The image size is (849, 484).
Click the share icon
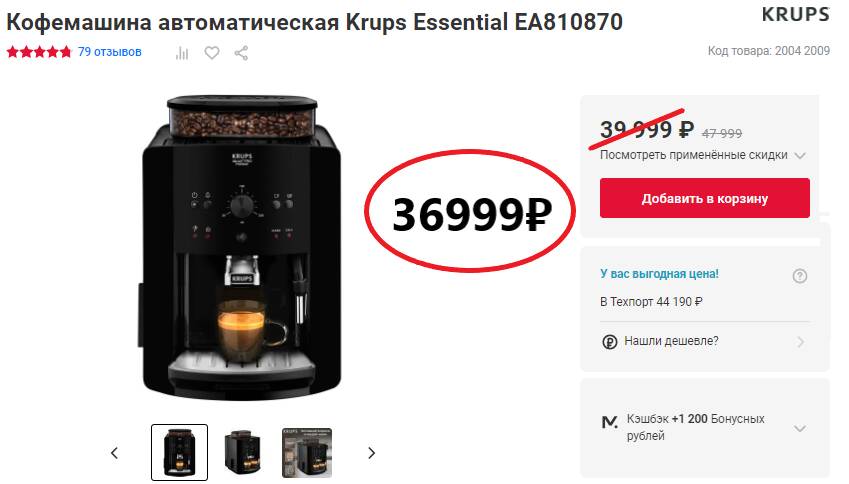point(241,53)
